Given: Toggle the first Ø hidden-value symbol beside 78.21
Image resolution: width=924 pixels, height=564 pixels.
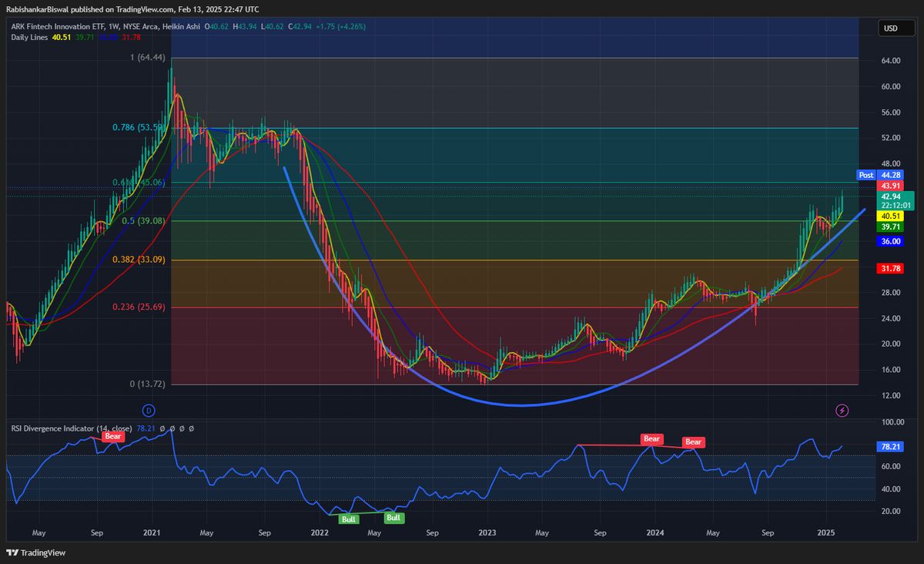Looking at the screenshot, I should 162,428.
